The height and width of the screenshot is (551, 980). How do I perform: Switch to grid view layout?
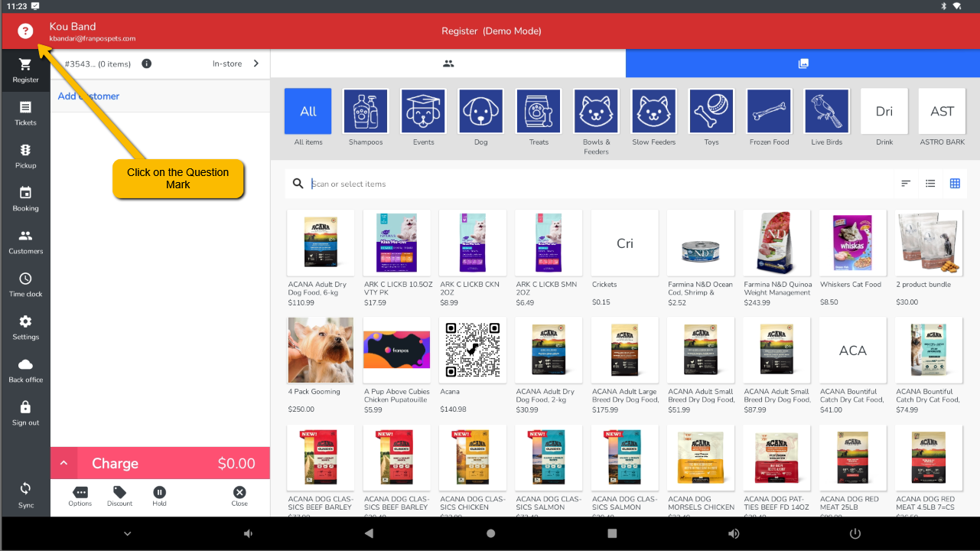pos(955,184)
